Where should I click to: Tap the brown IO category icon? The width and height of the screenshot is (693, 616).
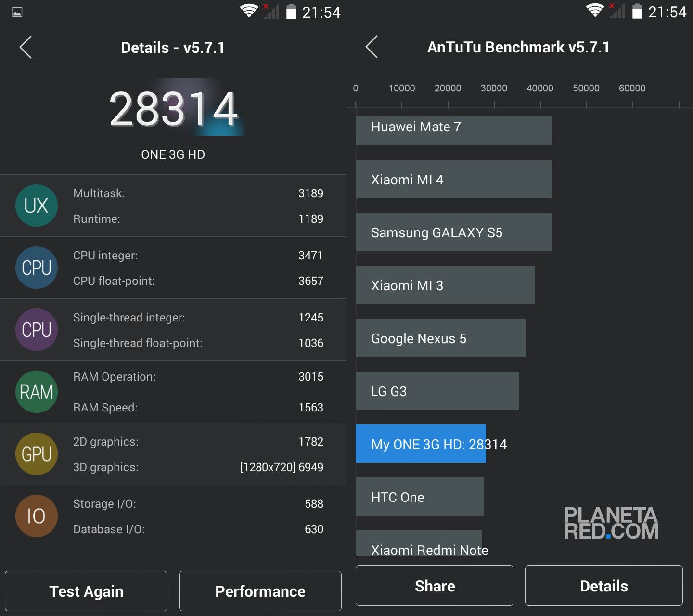pos(37,516)
